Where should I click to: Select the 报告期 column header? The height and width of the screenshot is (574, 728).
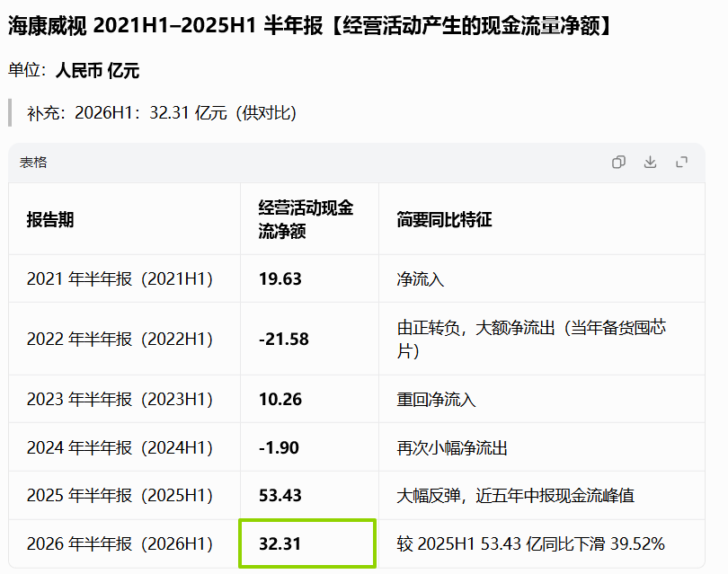click(50, 219)
